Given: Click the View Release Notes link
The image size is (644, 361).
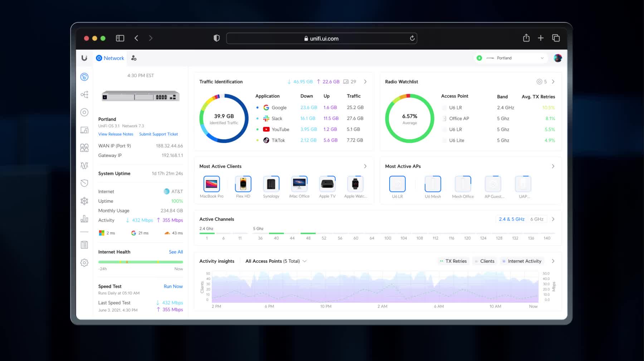Looking at the screenshot, I should click(116, 134).
